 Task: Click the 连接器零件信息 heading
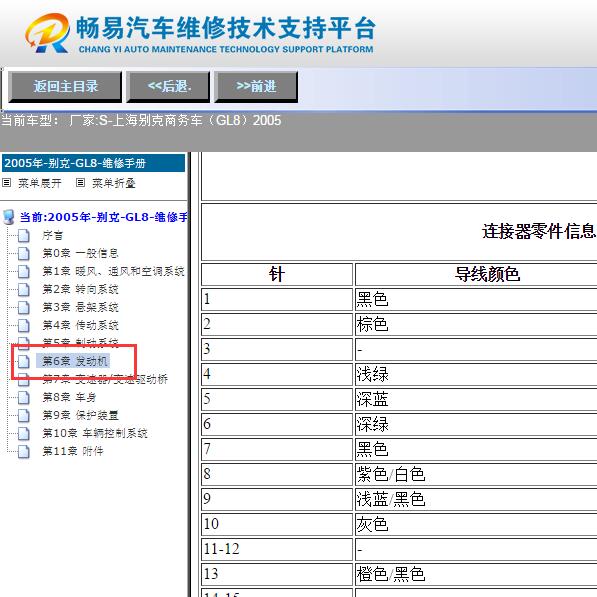[538, 231]
